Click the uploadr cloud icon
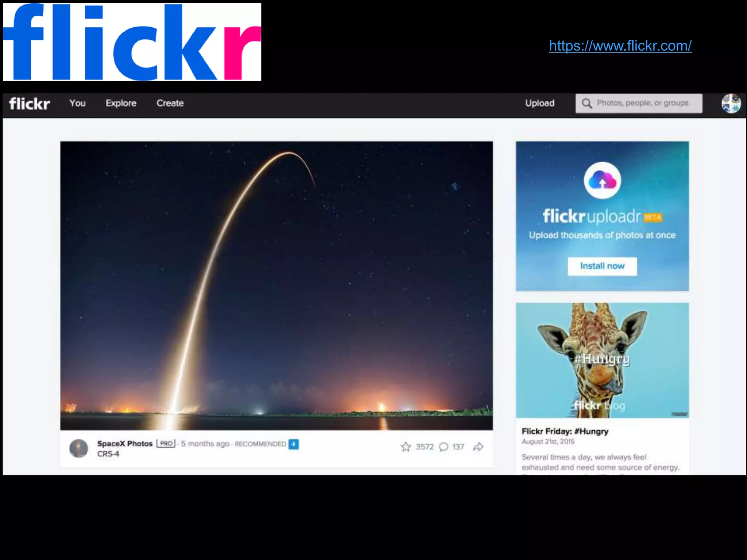 coord(602,180)
